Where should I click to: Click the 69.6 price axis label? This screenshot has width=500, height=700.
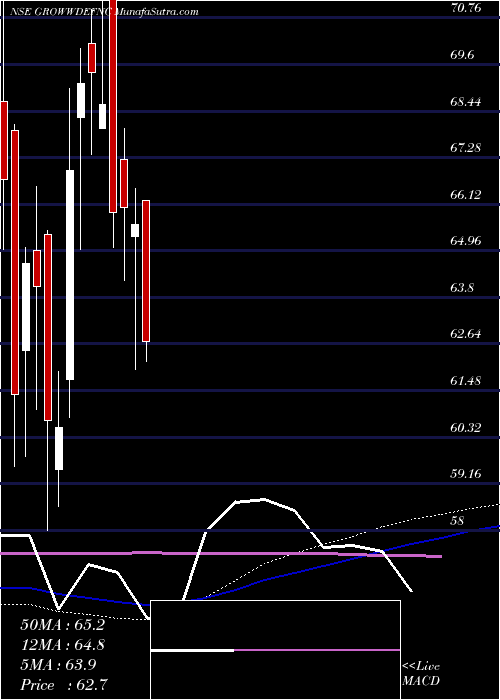463,54
